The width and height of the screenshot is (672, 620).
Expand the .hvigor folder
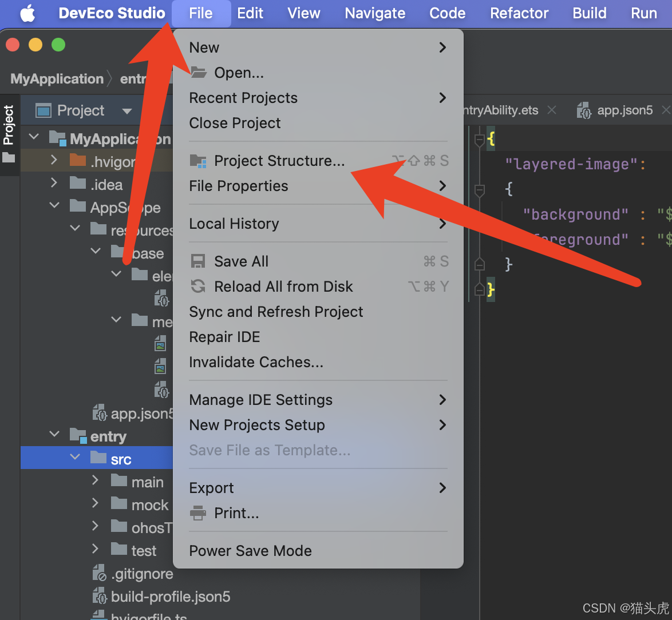click(54, 160)
